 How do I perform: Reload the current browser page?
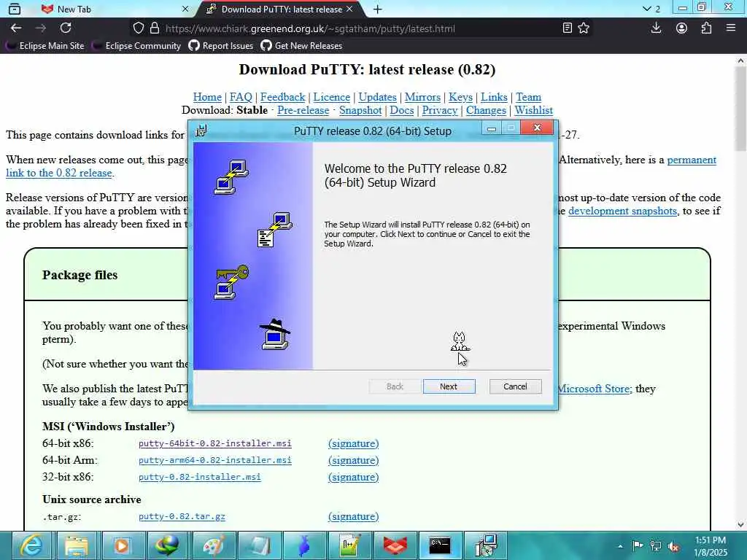tap(66, 28)
